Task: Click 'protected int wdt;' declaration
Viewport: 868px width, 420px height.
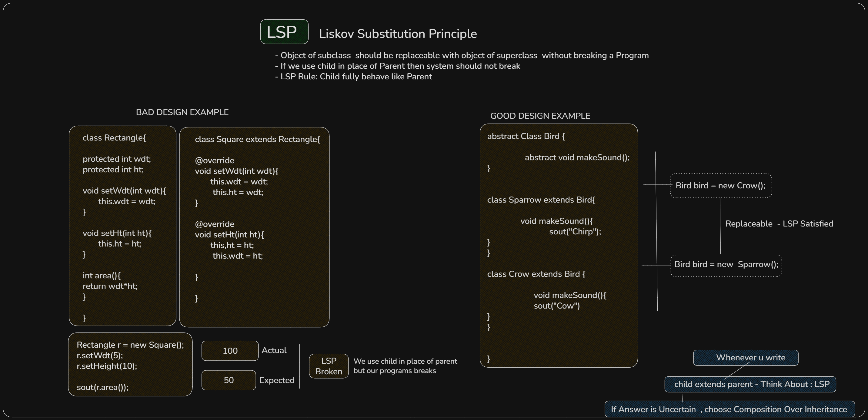Action: [x=117, y=159]
